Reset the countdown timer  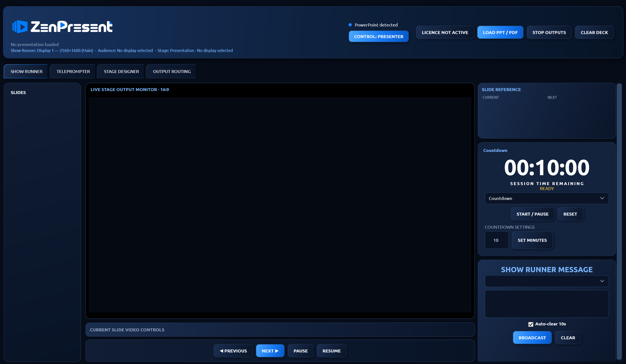570,214
